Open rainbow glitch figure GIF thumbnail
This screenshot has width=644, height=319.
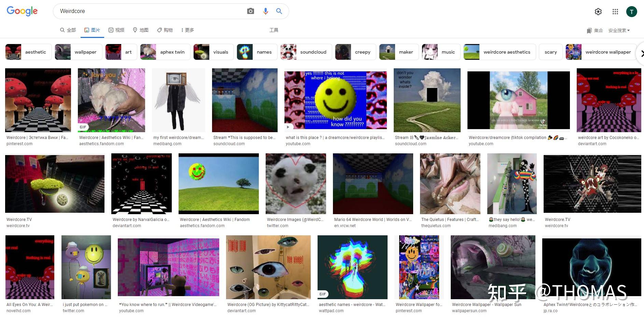pos(352,267)
